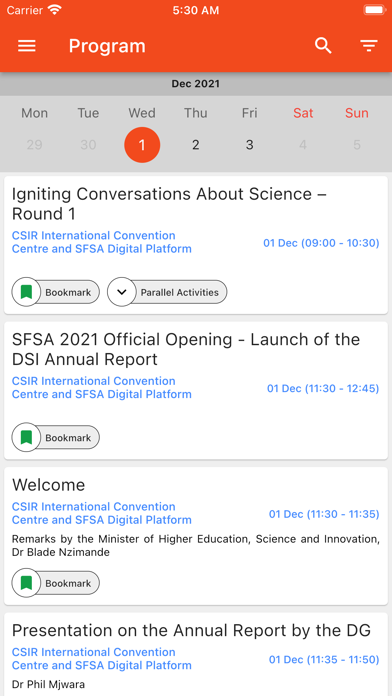Select greyed-out Tuesday 30 date
This screenshot has width=392, height=696.
point(88,145)
